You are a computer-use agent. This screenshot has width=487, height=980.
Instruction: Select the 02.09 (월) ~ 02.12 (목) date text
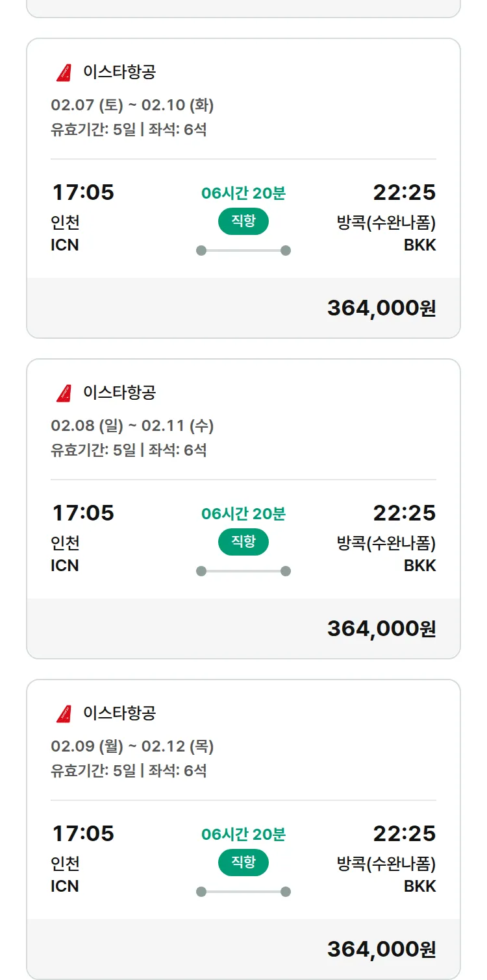pyautogui.click(x=132, y=746)
